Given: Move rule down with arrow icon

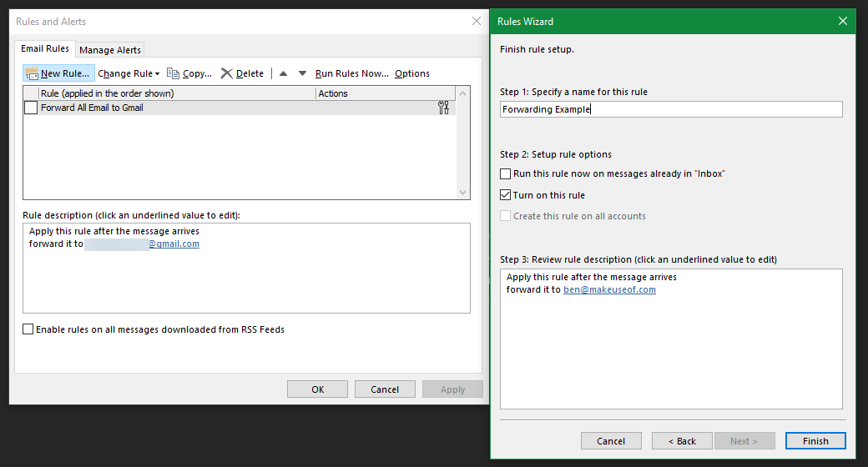Looking at the screenshot, I should [302, 73].
